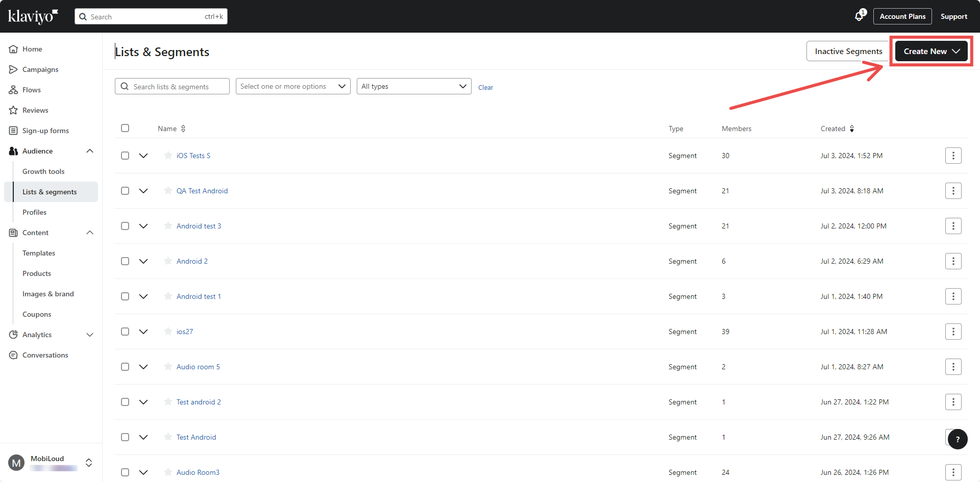Click the Account Plans button
The image size is (980, 482).
[x=902, y=16]
